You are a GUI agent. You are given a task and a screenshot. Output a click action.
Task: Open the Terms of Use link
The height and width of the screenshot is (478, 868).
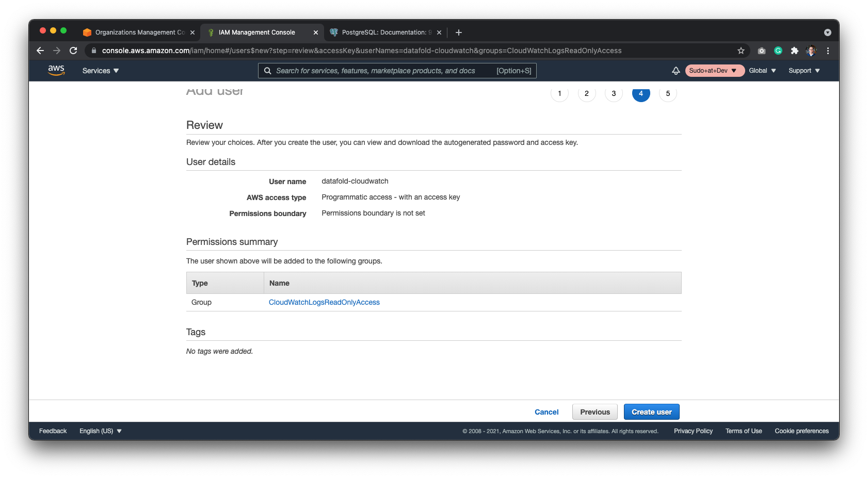point(744,431)
